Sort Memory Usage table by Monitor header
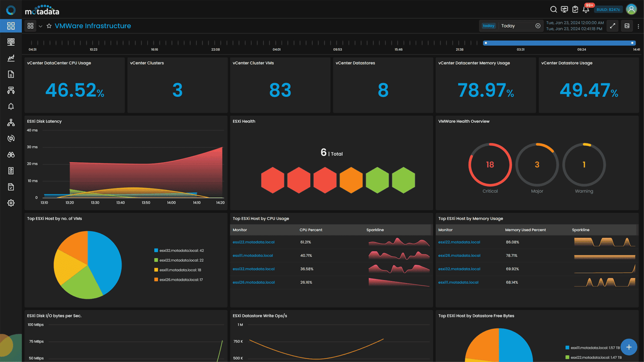 [445, 230]
